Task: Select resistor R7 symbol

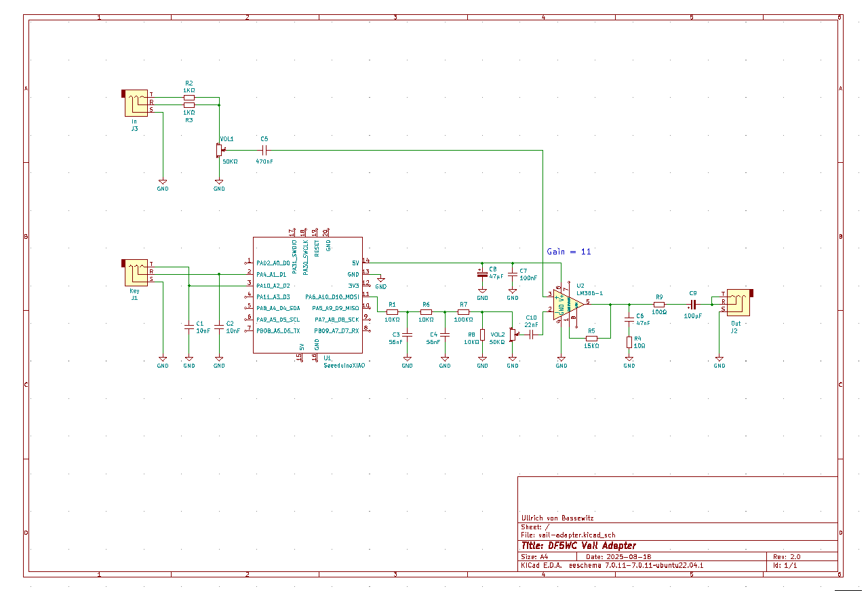Action: click(464, 311)
